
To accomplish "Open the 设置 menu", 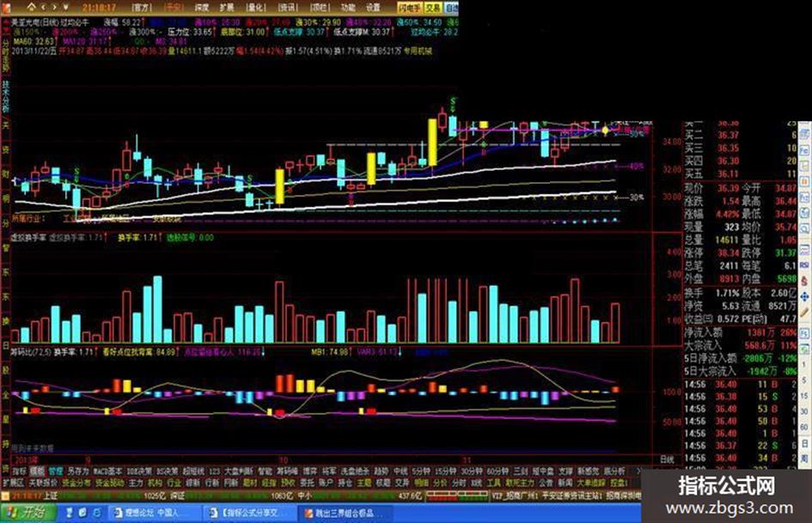I will click(373, 7).
